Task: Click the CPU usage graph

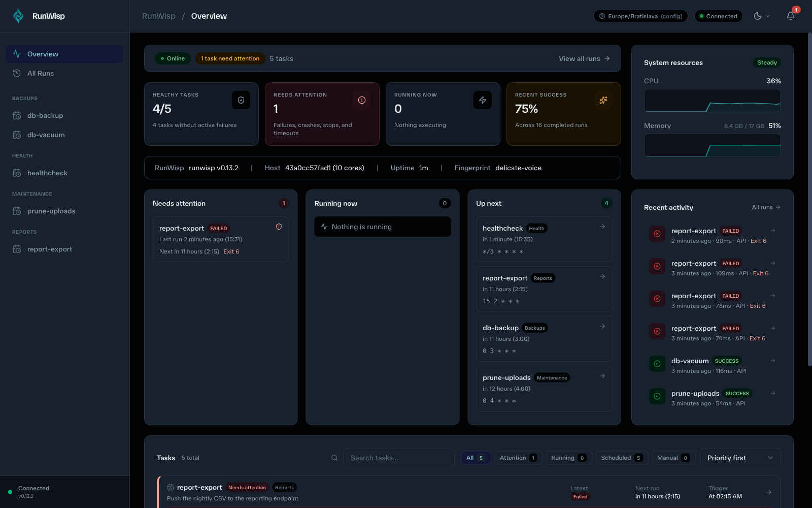Action: (712, 101)
